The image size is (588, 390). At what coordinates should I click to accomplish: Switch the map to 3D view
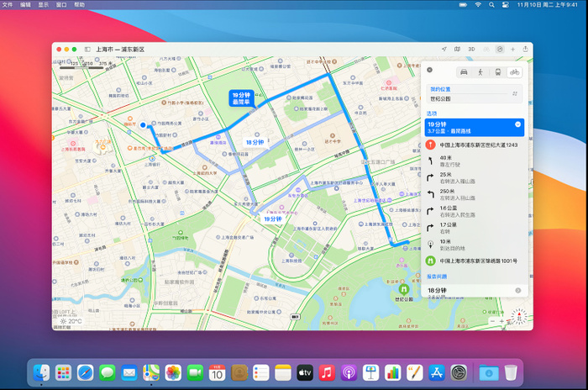pyautogui.click(x=471, y=50)
